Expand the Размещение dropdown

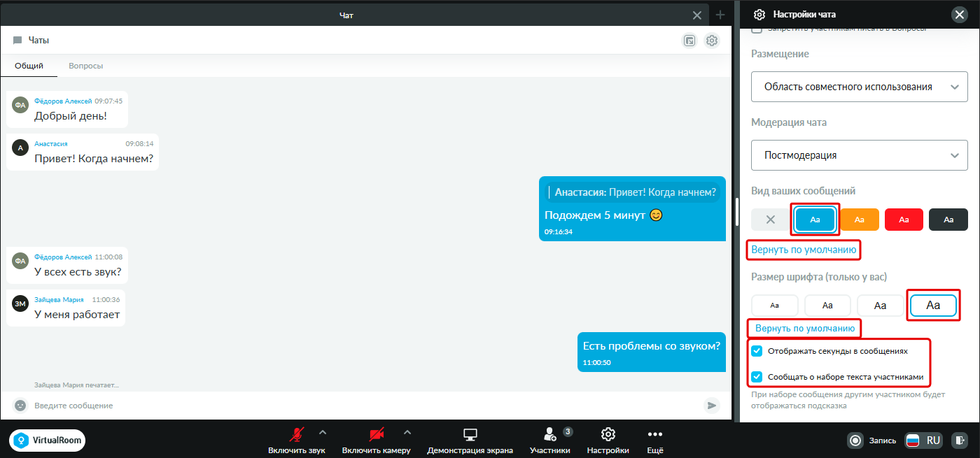pos(860,87)
